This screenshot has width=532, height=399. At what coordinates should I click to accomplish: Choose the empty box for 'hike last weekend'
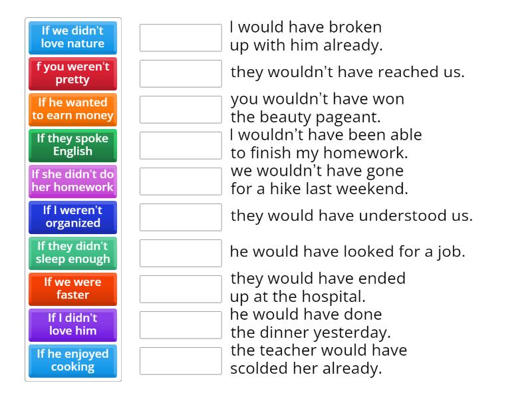(181, 182)
